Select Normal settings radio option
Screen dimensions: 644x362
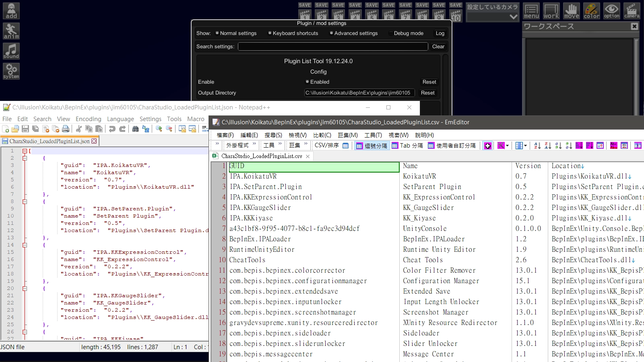236,33
